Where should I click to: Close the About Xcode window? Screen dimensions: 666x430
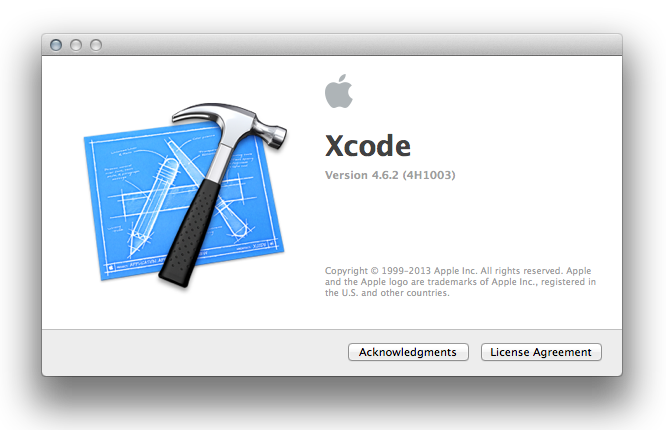pyautogui.click(x=56, y=45)
